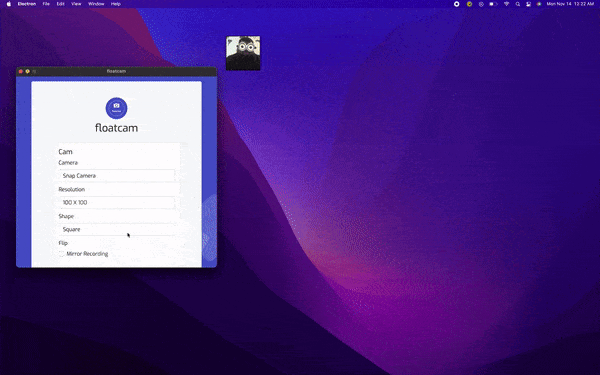Open Control Center in menu bar

528,4
